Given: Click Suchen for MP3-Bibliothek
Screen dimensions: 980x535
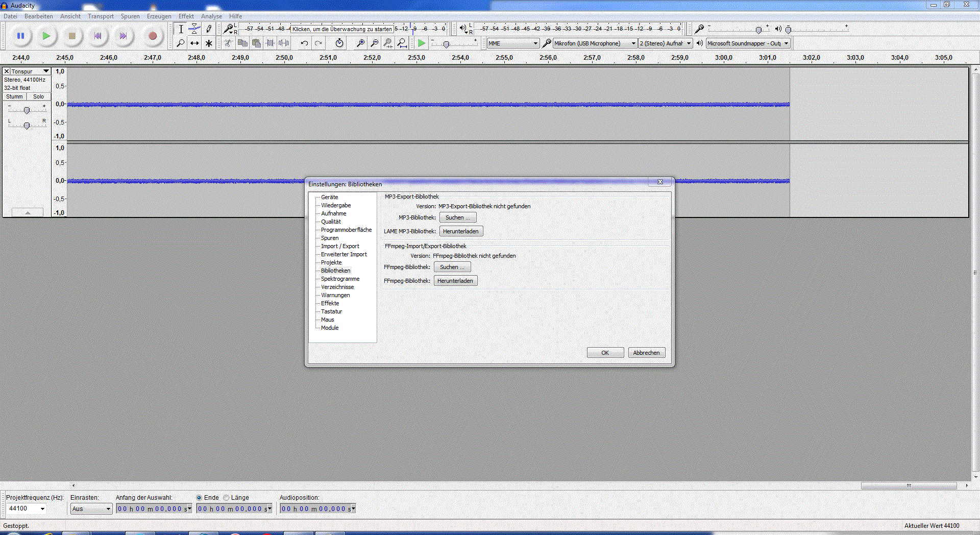Looking at the screenshot, I should [458, 217].
